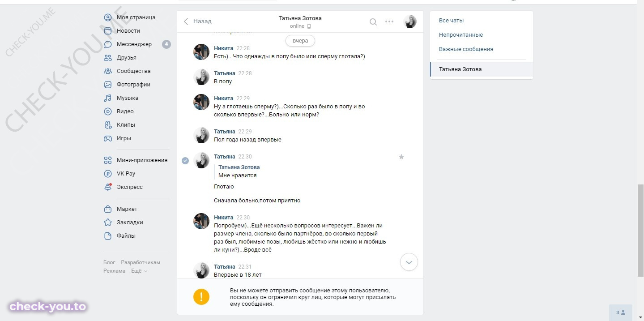Image resolution: width=644 pixels, height=321 pixels.
Task: Click the mobile device icon beside online
Action: [309, 26]
